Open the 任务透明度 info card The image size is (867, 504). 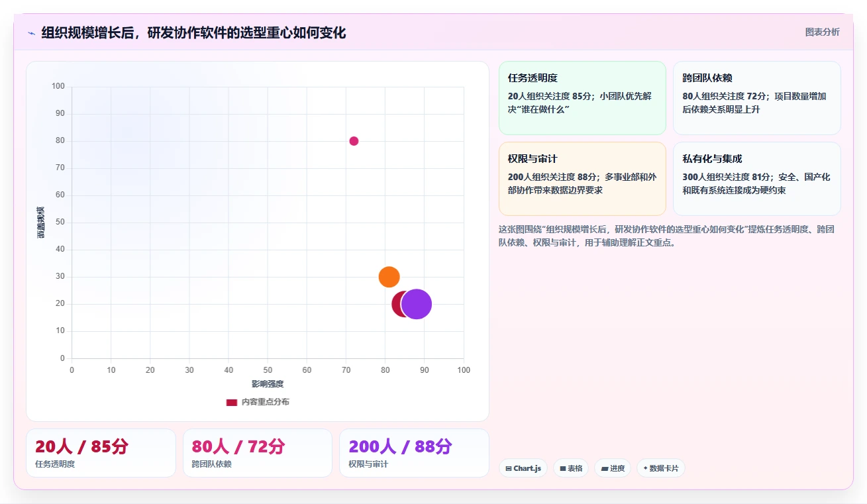(x=582, y=98)
